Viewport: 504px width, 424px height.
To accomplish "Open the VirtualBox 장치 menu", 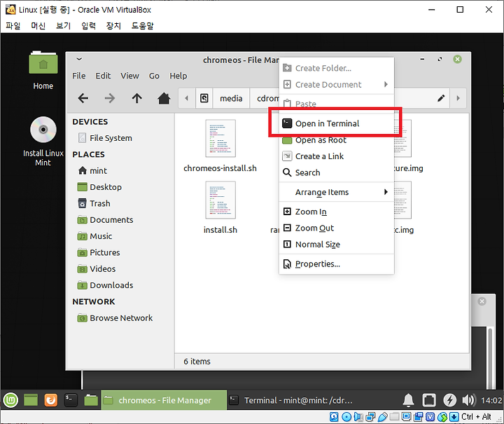I will click(x=113, y=25).
